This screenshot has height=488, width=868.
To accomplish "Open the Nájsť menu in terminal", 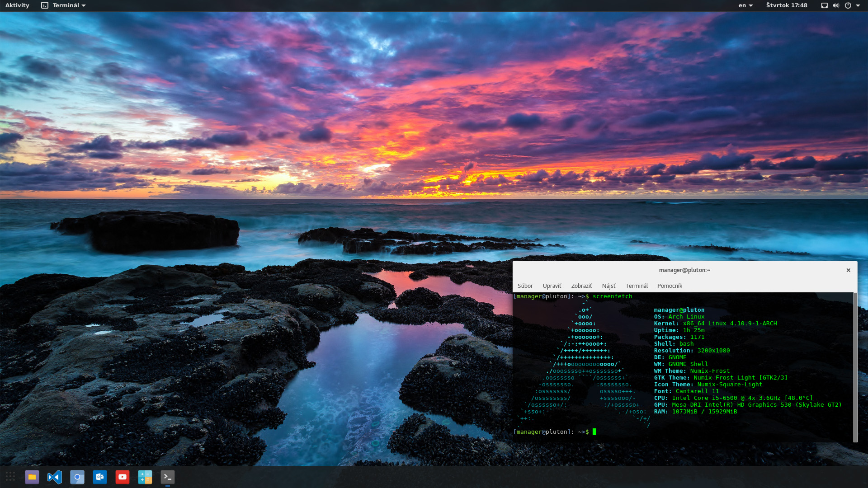I will point(609,286).
